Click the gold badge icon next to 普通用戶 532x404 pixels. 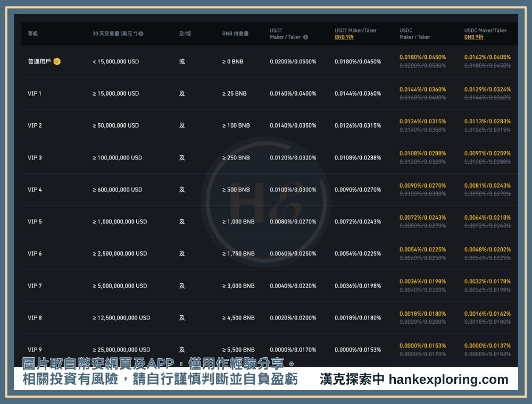pyautogui.click(x=57, y=61)
